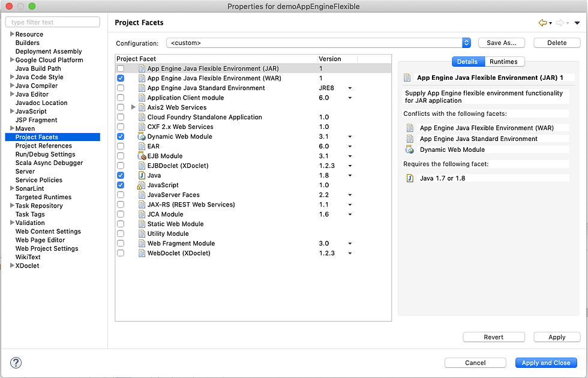The image size is (588, 378).
Task: Expand Google Cloud Platform in sidebar
Action: tap(12, 60)
